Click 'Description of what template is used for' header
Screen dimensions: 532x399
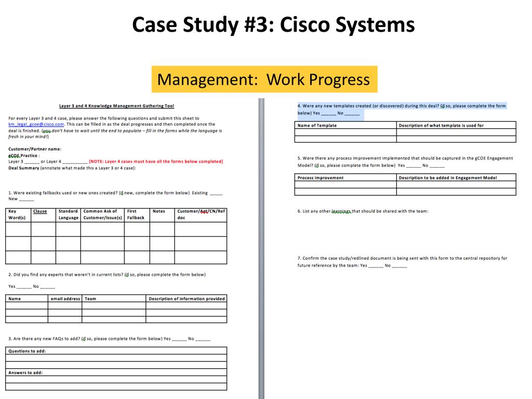coord(456,125)
